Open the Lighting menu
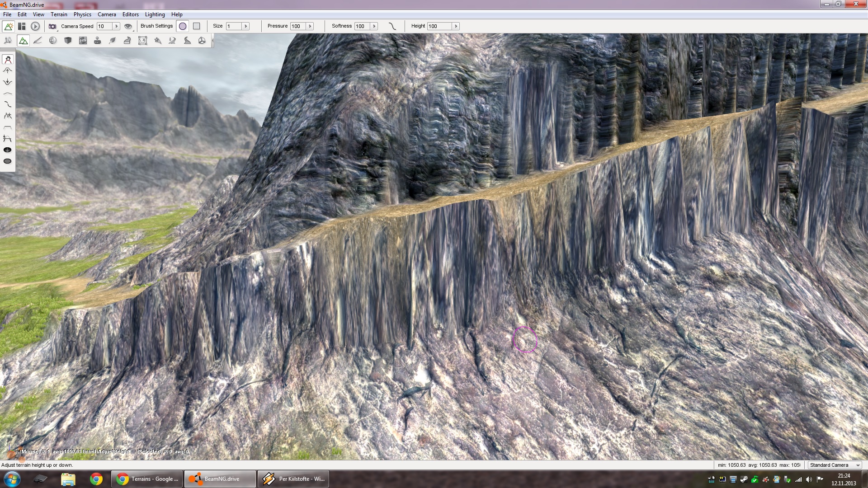868x488 pixels. pyautogui.click(x=155, y=14)
